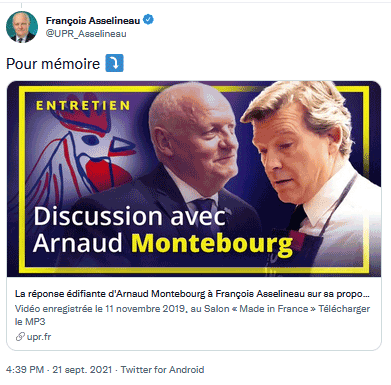Open the @UPR_Asselineau handle
This screenshot has height=385, width=391.
(x=86, y=34)
